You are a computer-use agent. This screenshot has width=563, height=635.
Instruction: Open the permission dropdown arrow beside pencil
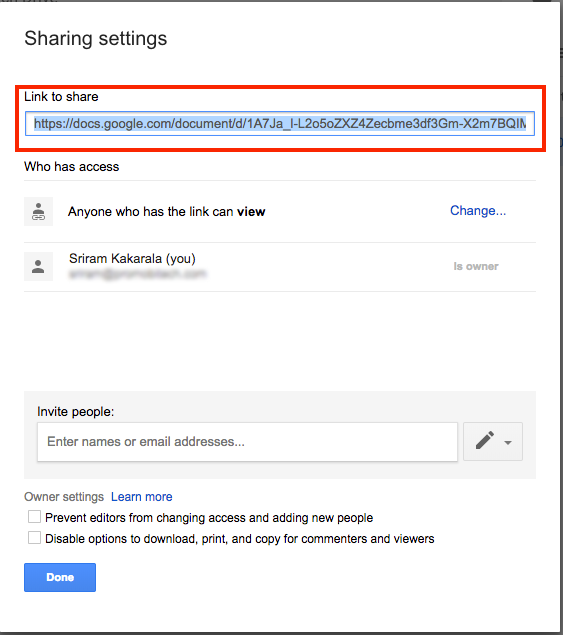508,443
